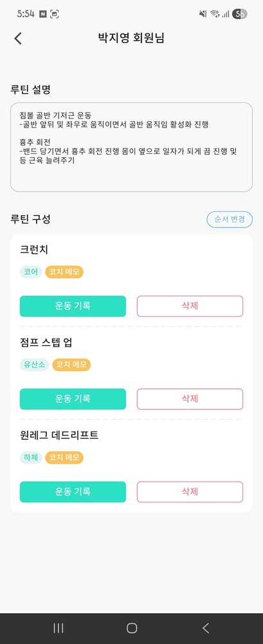Tap 운동 기록 for 점프 스텝 업
The image size is (263, 644).
pos(73,399)
